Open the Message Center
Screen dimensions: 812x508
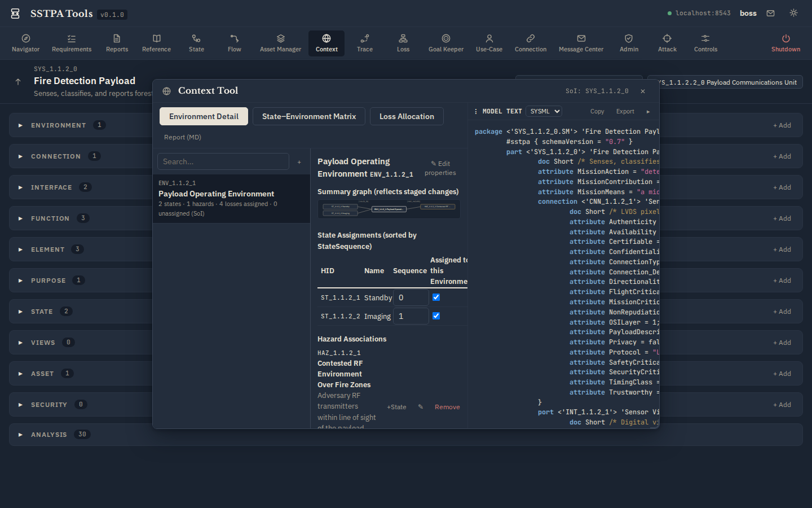coord(581,43)
